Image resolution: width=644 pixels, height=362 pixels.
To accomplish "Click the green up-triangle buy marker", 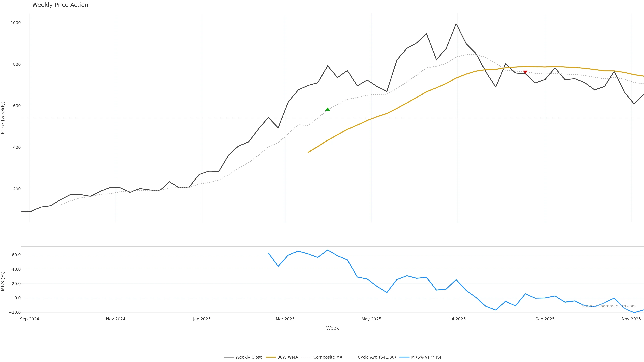I will (328, 109).
